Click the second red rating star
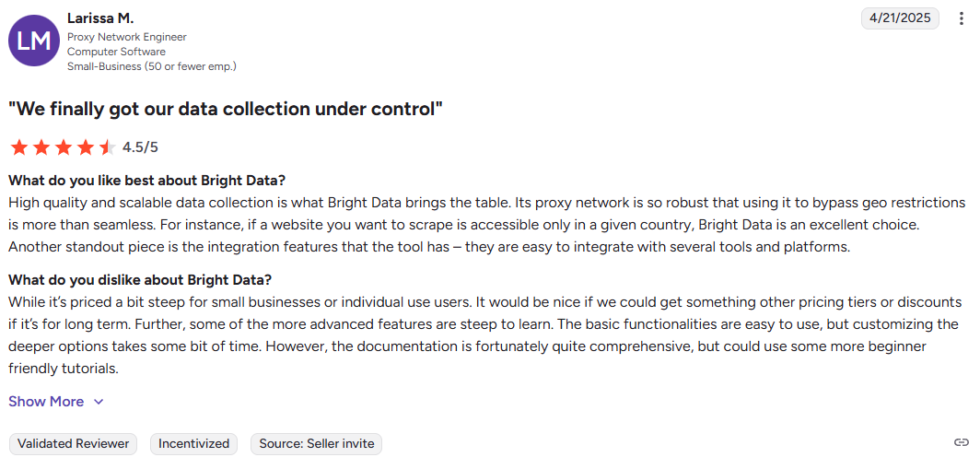 (41, 147)
